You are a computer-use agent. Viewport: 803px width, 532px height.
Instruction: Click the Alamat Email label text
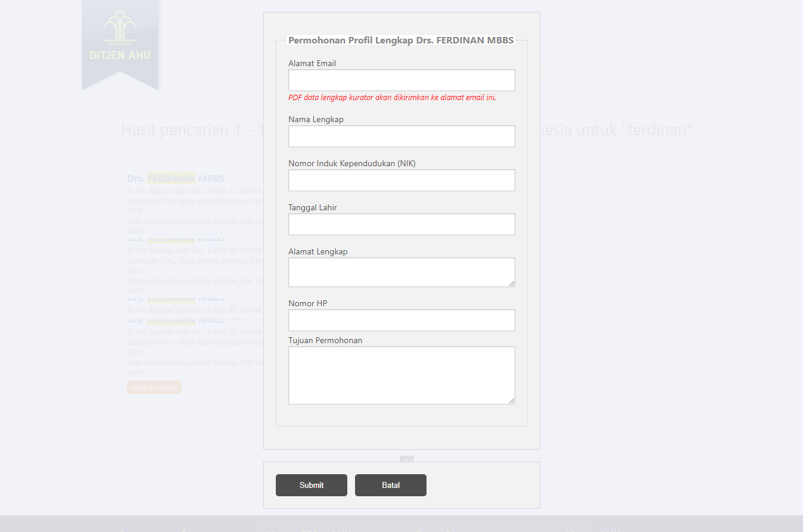click(x=312, y=64)
